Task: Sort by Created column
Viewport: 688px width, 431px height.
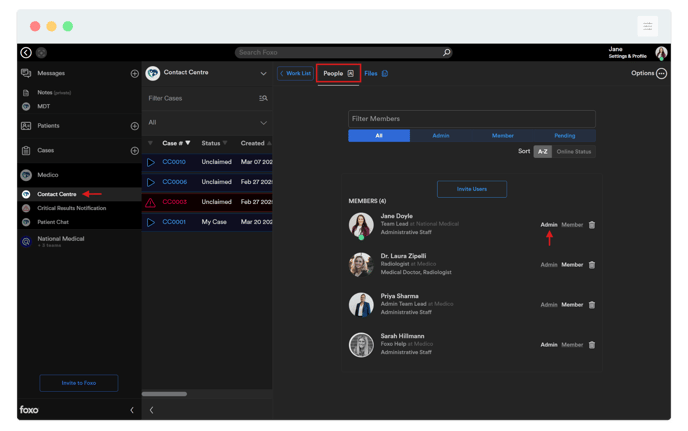Action: pos(256,143)
